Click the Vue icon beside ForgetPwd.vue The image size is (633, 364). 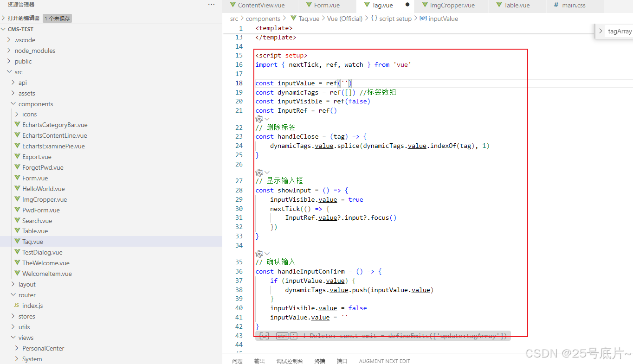pos(18,167)
